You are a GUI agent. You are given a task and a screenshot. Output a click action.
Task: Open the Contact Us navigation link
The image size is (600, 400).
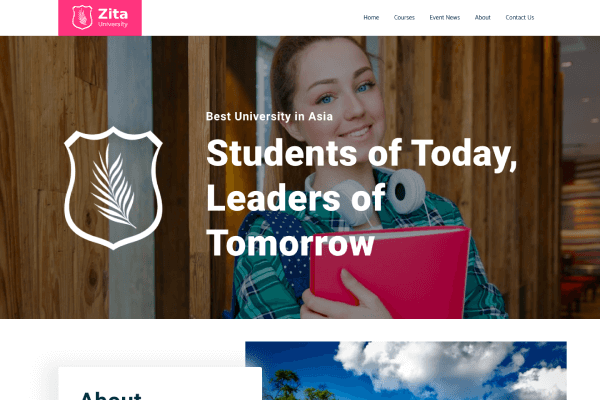(520, 18)
